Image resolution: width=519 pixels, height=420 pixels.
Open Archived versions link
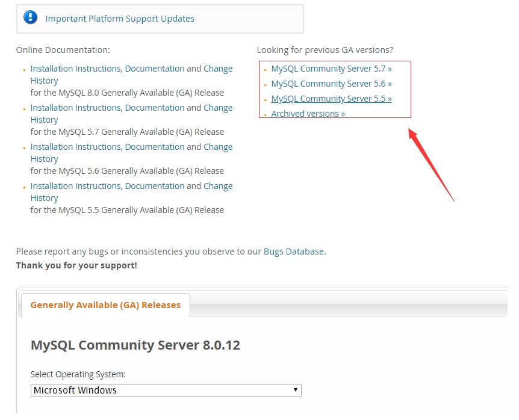(x=308, y=114)
